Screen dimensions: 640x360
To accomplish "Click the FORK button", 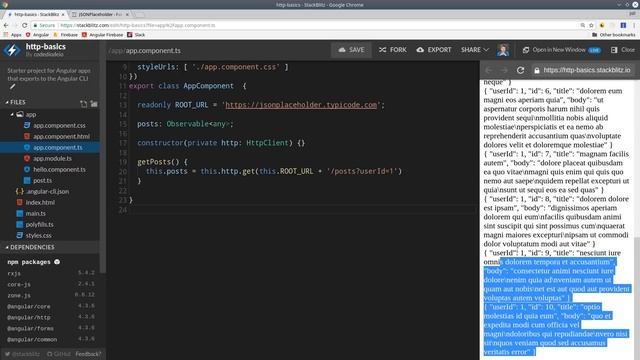I will coord(392,50).
